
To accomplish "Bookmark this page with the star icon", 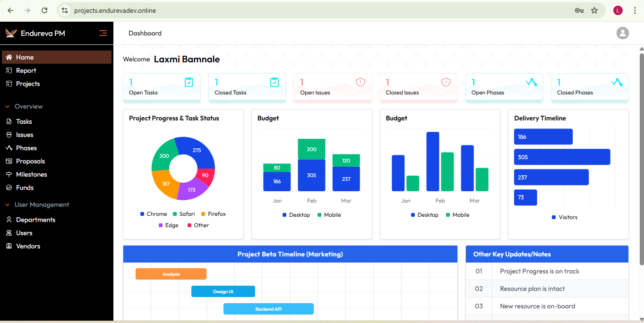I will [x=594, y=10].
